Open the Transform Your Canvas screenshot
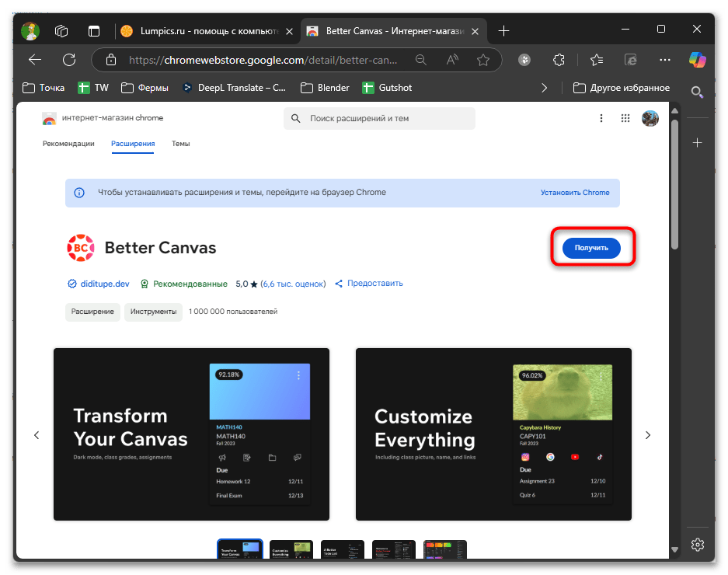The width and height of the screenshot is (728, 575). (x=191, y=434)
